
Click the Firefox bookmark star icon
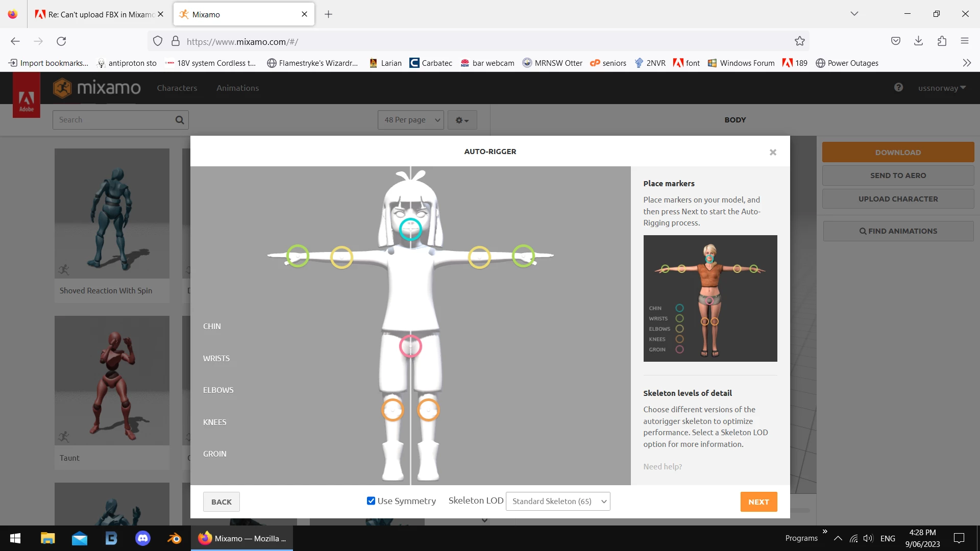(799, 41)
